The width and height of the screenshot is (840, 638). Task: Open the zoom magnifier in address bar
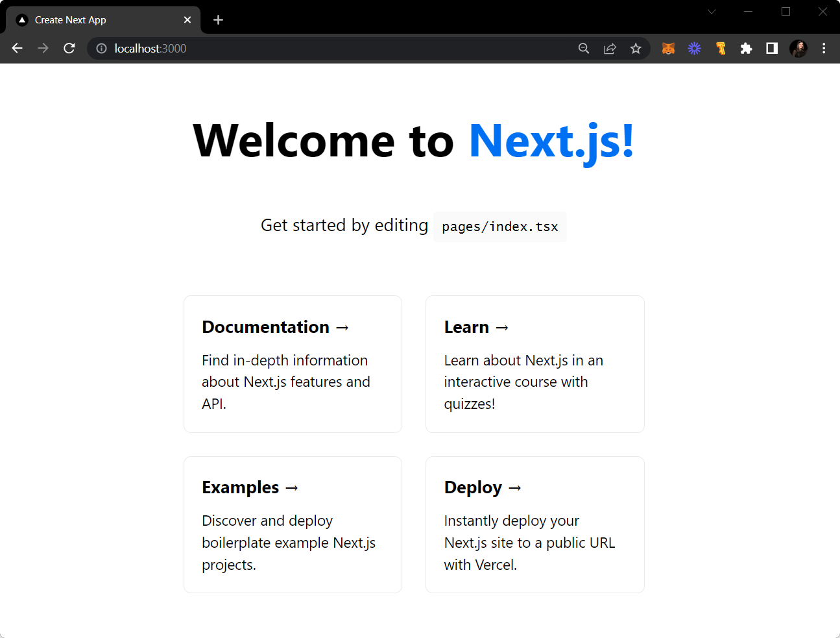584,49
